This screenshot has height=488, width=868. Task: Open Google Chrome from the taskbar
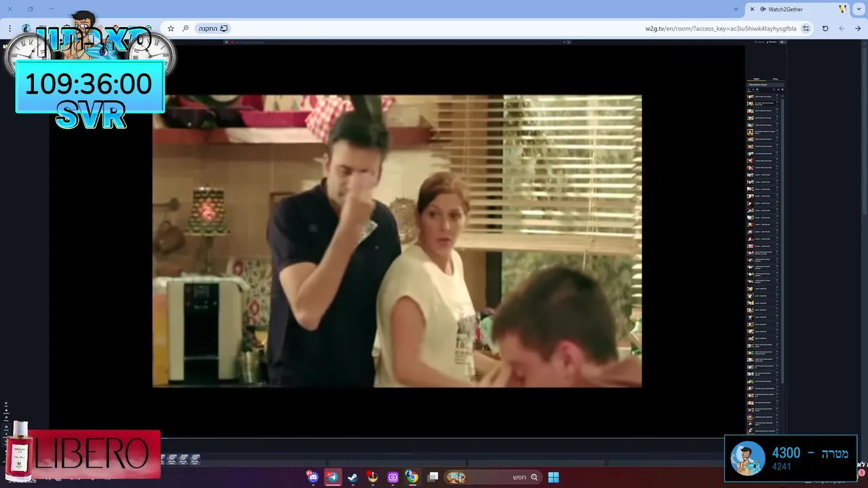[x=412, y=477]
